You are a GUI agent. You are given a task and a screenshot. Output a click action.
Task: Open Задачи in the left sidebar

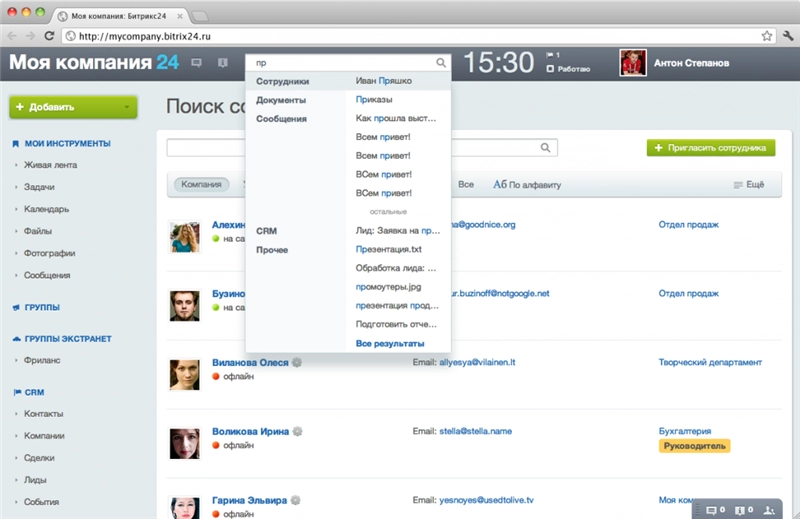tap(41, 187)
